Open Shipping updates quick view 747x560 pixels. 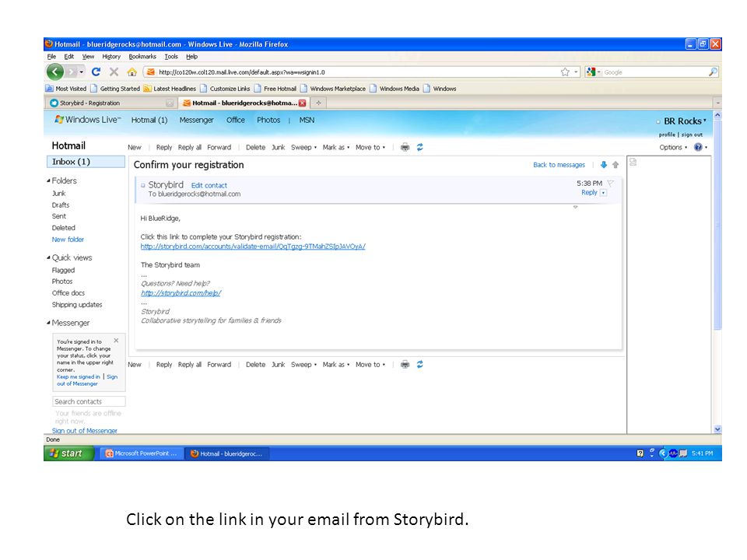(x=77, y=305)
